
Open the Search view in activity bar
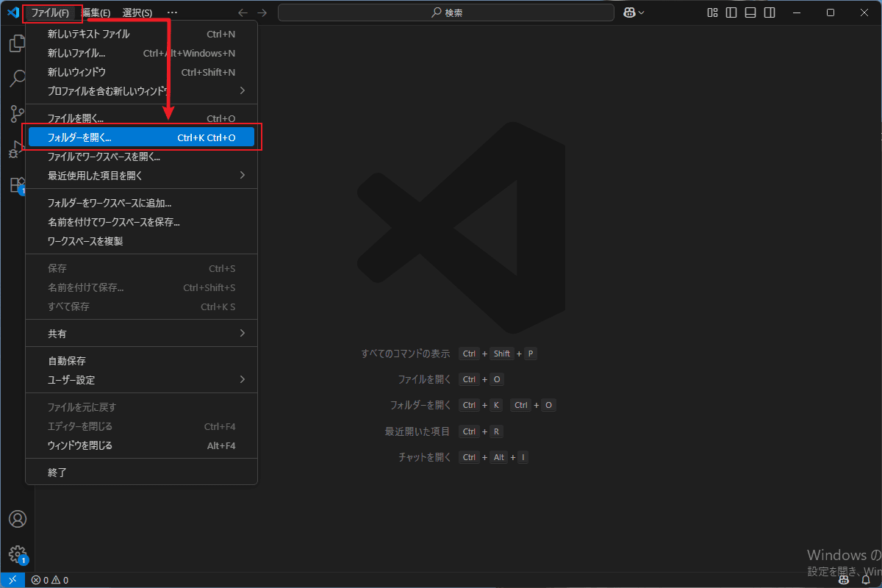[17, 79]
